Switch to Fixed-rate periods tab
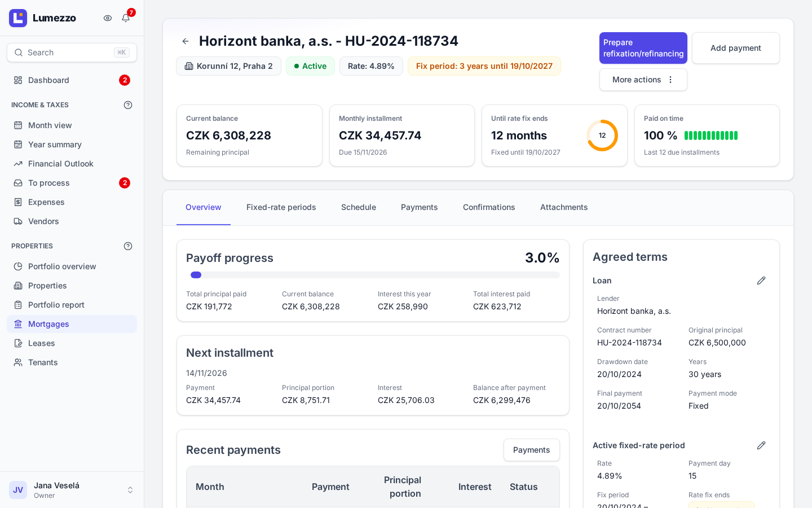 coord(281,207)
